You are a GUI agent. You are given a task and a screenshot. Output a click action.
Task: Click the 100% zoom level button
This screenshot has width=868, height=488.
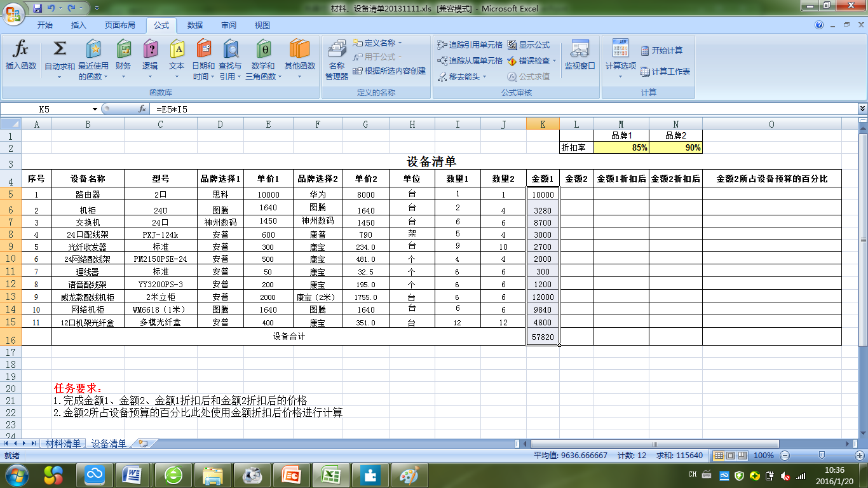click(x=763, y=456)
